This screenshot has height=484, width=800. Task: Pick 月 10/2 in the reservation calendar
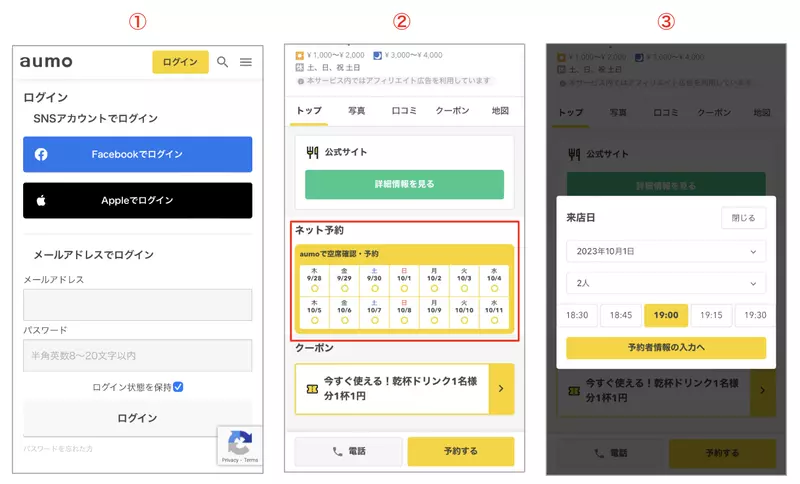tap(434, 281)
